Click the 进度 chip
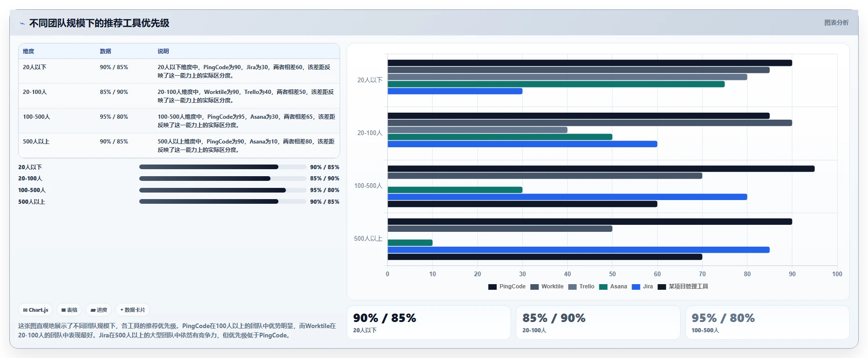 [99, 310]
